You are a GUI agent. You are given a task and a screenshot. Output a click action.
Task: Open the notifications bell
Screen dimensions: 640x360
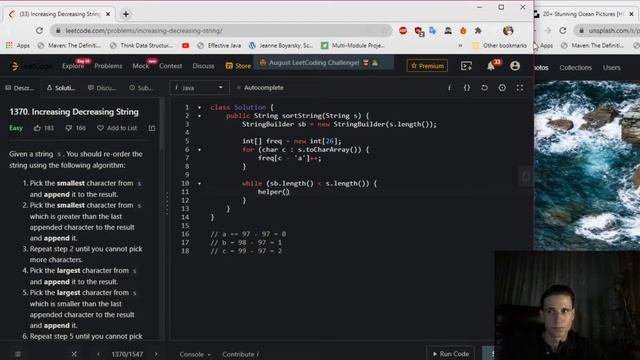[491, 66]
